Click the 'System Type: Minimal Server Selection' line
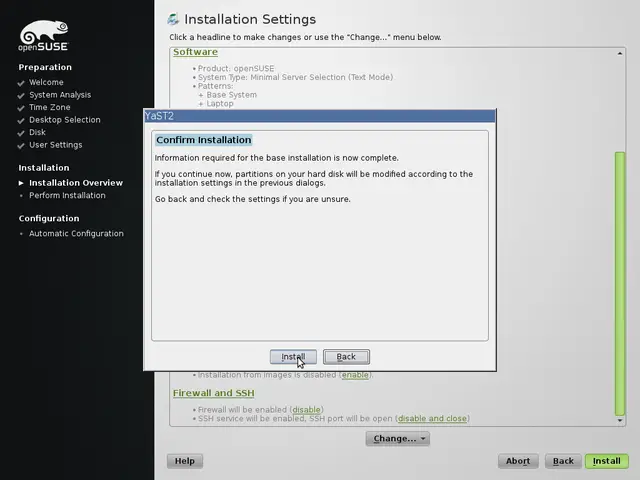Screen dimensions: 640x480 [x=295, y=77]
